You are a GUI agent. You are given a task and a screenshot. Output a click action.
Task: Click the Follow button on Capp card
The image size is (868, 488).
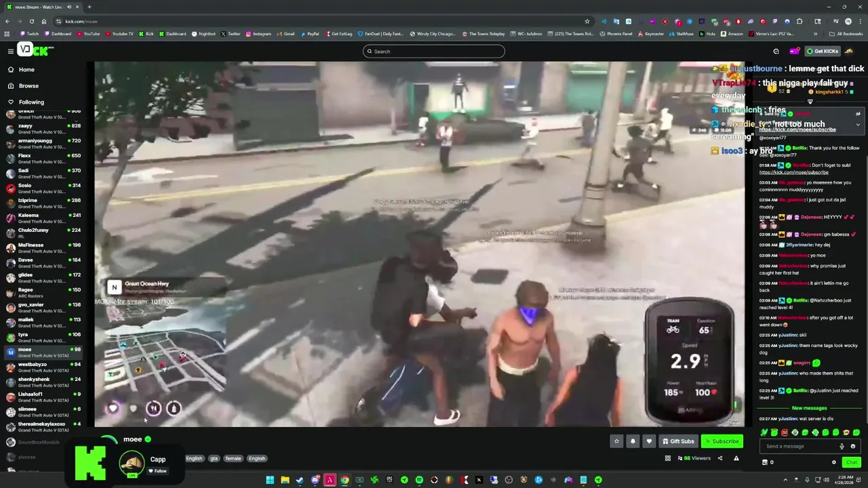158,471
